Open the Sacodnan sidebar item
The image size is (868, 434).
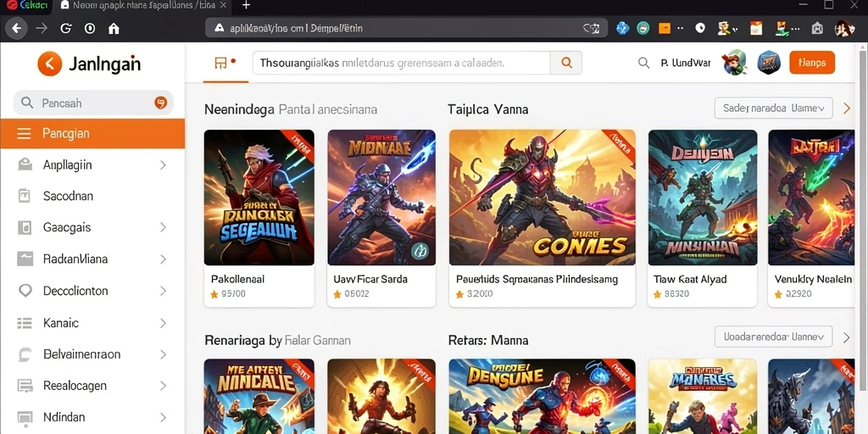coord(92,196)
